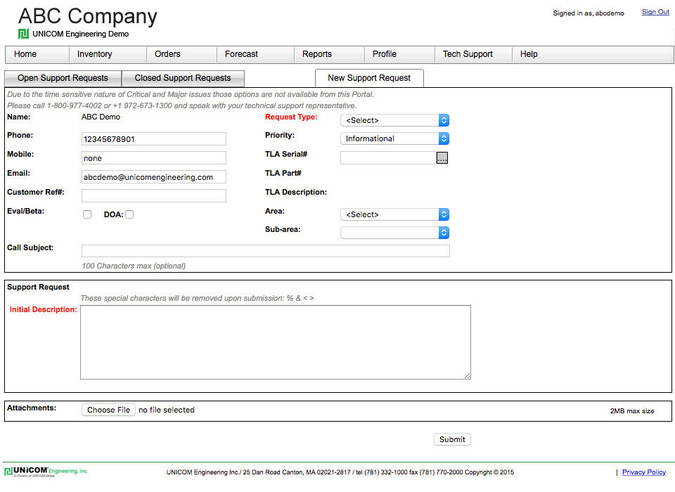Expand the Area dropdown
The width and height of the screenshot is (675, 492).
click(395, 214)
